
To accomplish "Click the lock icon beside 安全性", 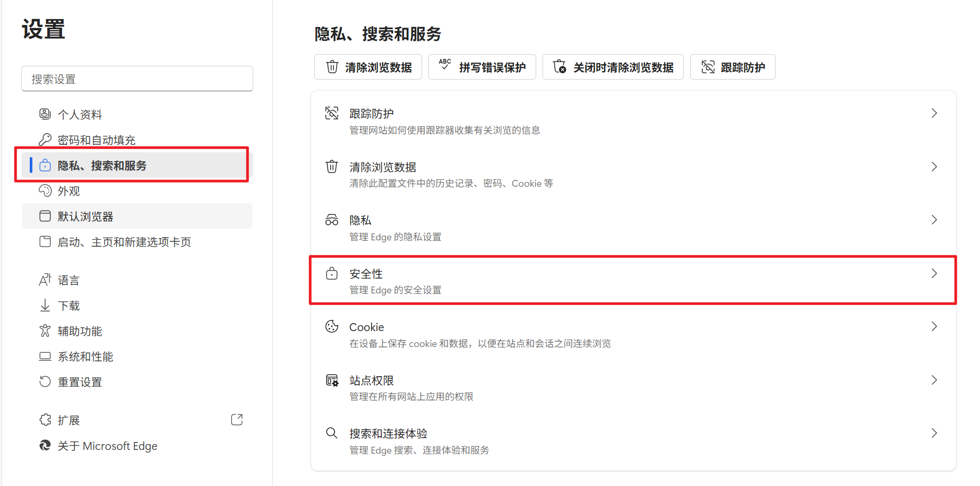I will pyautogui.click(x=332, y=274).
